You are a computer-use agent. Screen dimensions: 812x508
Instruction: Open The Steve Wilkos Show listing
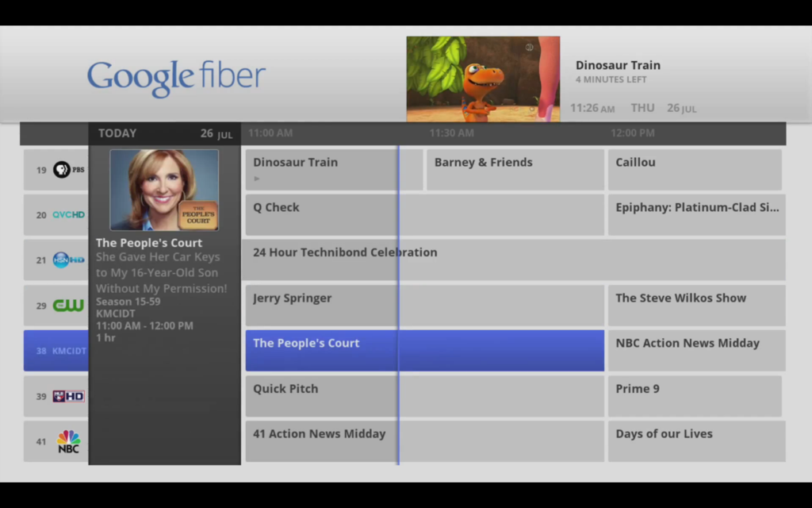695,306
